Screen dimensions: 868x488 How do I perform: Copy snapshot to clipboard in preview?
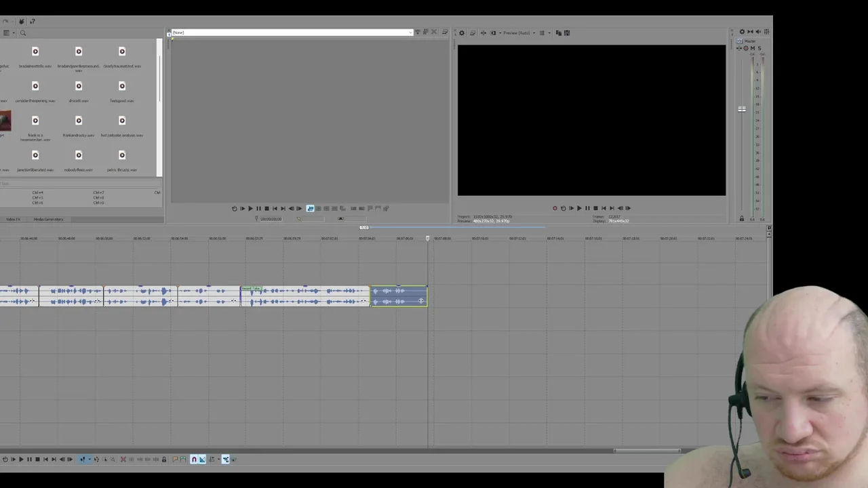559,33
